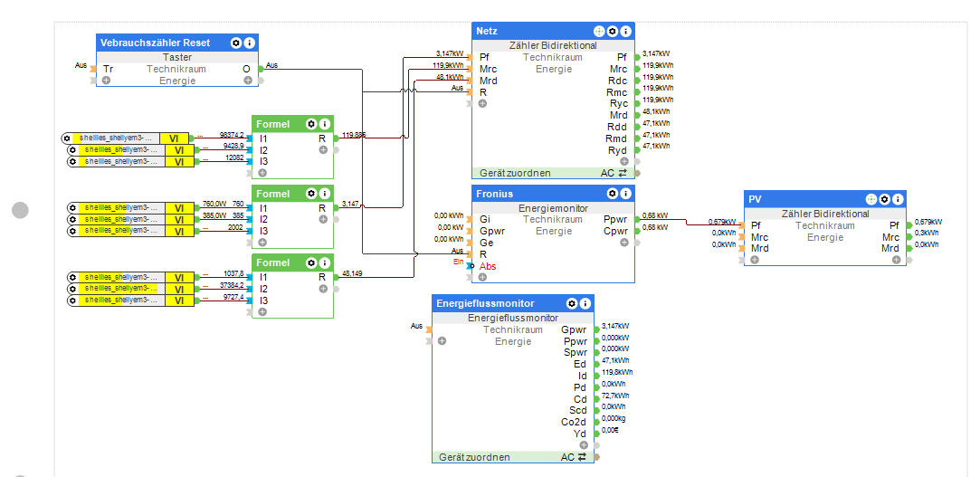Viewport: 980px width, 477px height.
Task: Click AC swap icon on Netz block
Action: pyautogui.click(x=623, y=173)
